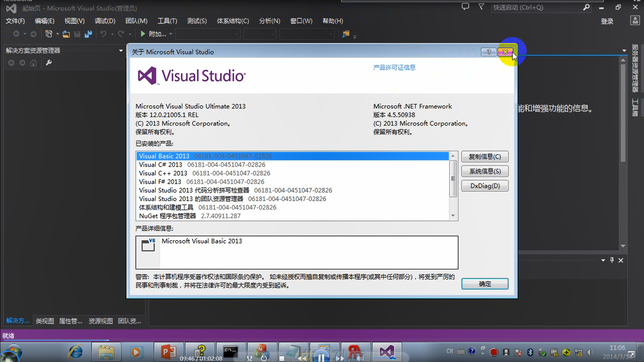The image size is (644, 362).
Task: Click the Open File folder icon
Action: pyautogui.click(x=66, y=34)
